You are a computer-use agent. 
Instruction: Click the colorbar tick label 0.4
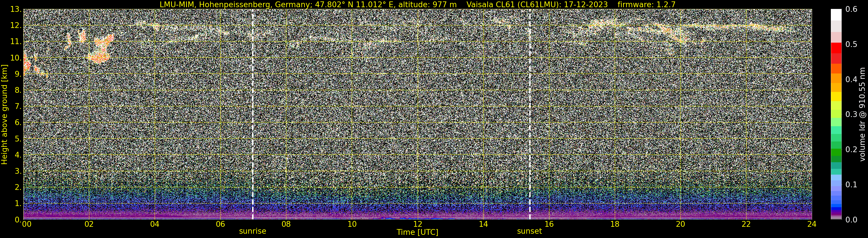pos(851,79)
